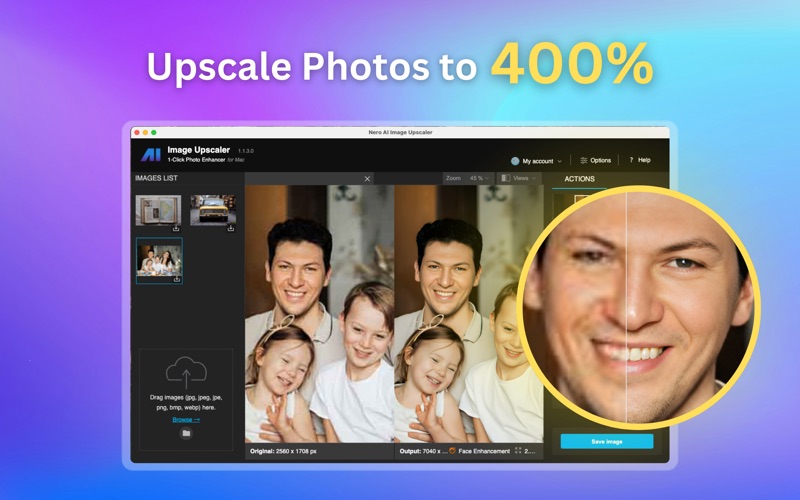Click the split view icon beside Views

[x=505, y=179]
